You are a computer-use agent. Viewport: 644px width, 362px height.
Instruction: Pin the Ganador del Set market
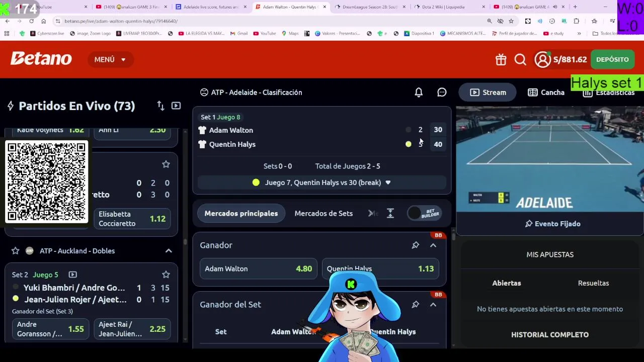coord(415,304)
